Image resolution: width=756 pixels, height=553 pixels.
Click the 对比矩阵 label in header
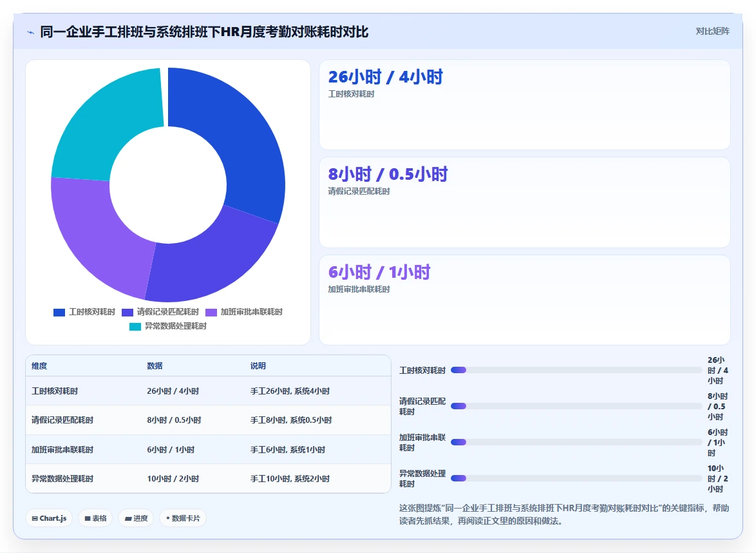tap(712, 32)
